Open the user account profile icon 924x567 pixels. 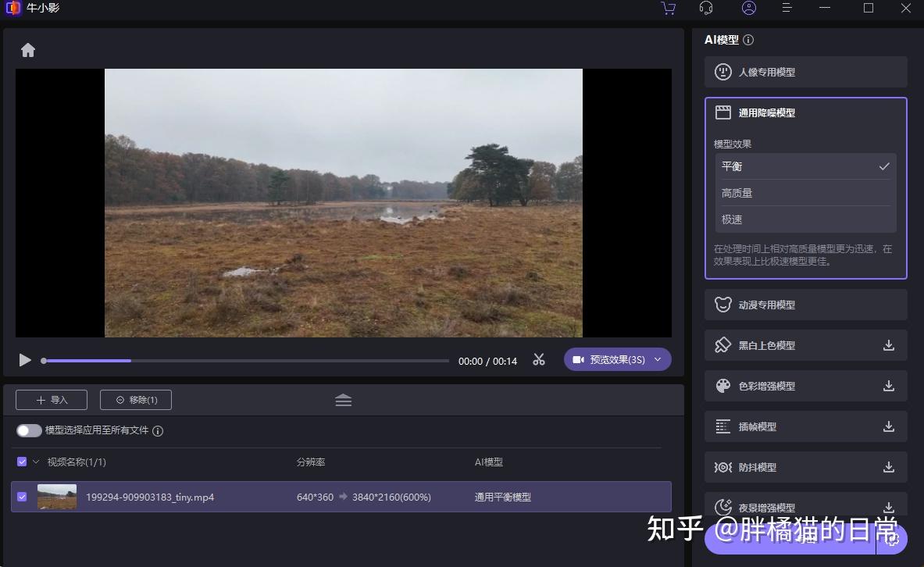[x=748, y=8]
